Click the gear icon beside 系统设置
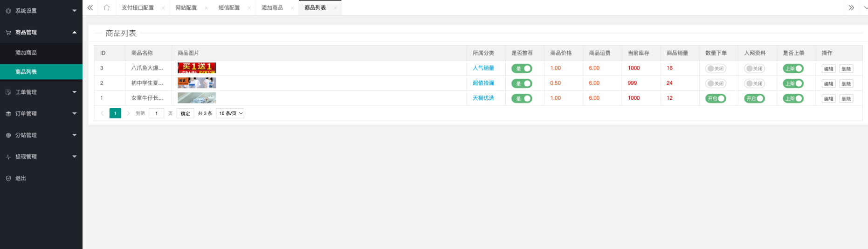Image resolution: width=868 pixels, height=249 pixels. pos(8,11)
